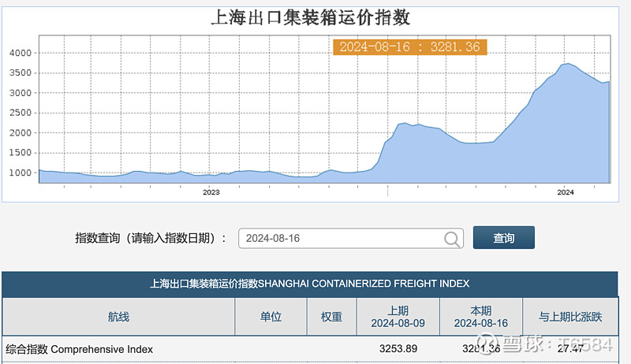Image resolution: width=631 pixels, height=364 pixels.
Task: Select the 单位 column header
Action: [x=271, y=317]
